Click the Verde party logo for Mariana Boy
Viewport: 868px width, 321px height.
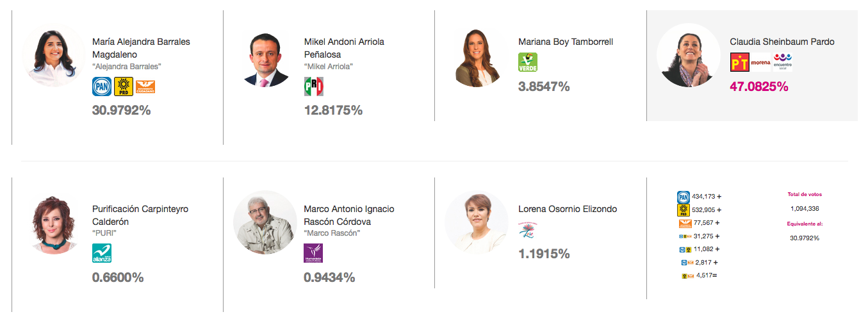528,62
